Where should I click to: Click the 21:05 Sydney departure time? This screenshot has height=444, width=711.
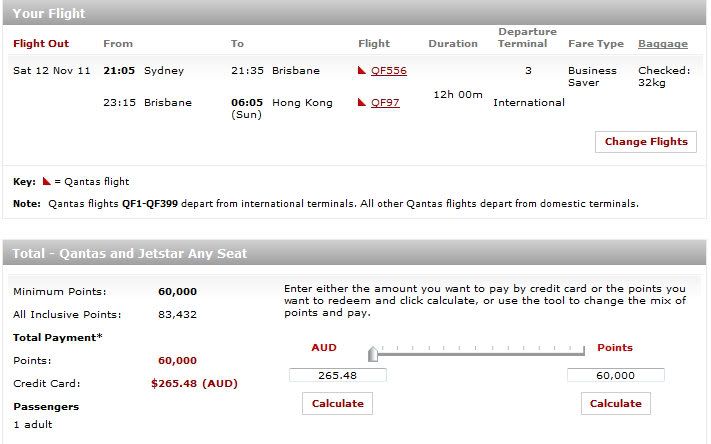click(119, 71)
